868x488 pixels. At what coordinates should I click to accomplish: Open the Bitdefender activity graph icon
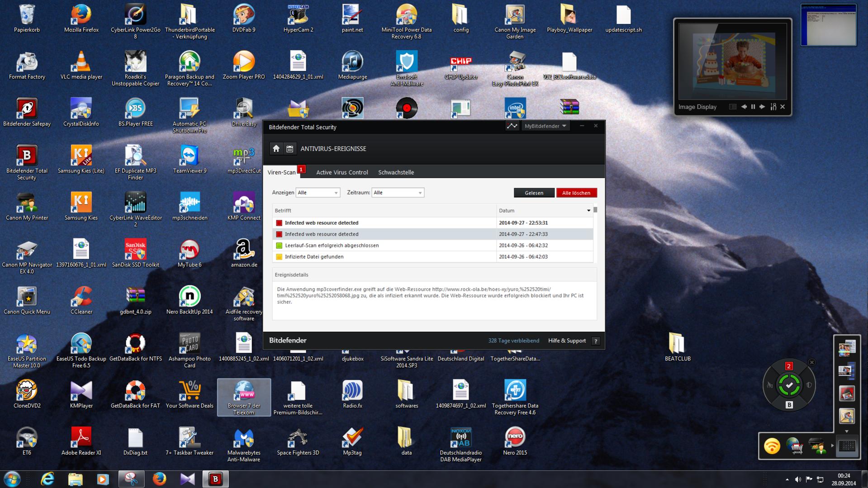(x=512, y=126)
